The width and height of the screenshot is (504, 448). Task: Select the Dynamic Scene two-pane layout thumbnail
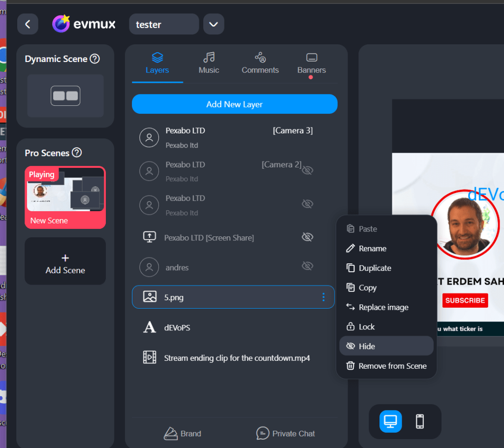coord(65,96)
